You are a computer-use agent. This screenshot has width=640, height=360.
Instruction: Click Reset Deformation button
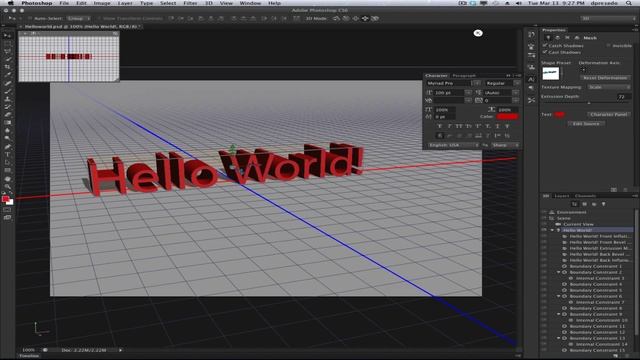pos(605,78)
